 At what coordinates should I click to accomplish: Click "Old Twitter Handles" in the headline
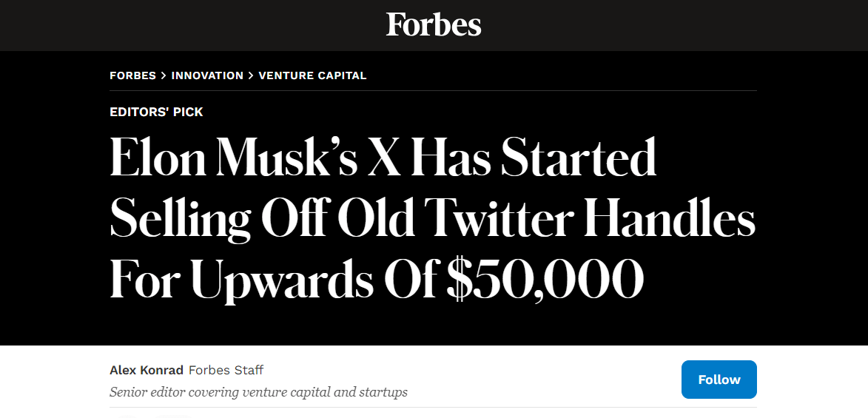pyautogui.click(x=546, y=218)
